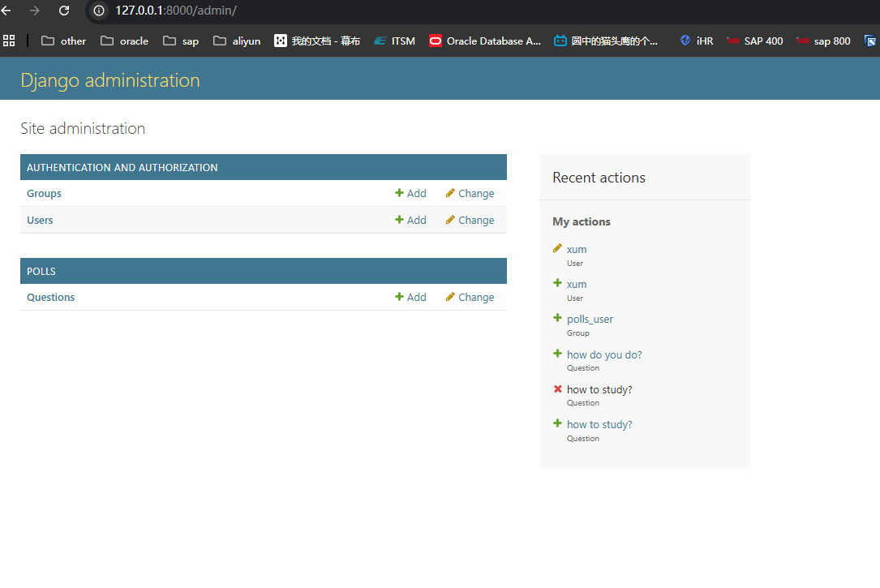This screenshot has width=880, height=588.
Task: Open the Oracle Database bookmark
Action: 485,41
